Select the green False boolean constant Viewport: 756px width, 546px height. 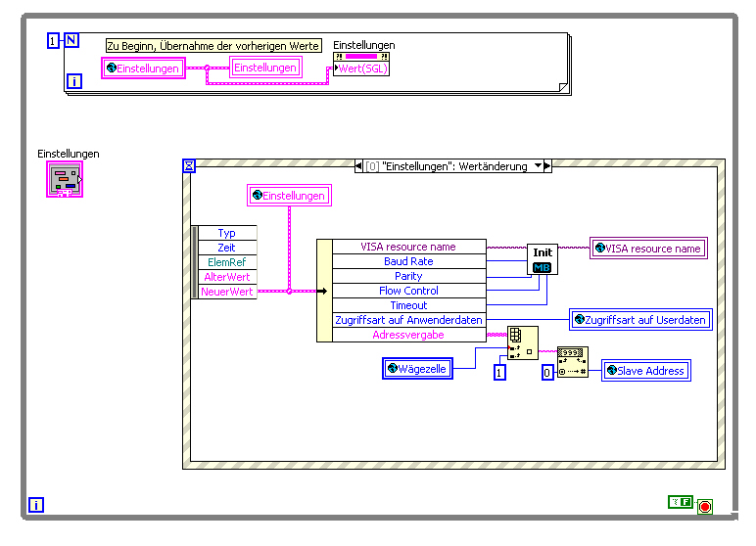coord(681,502)
